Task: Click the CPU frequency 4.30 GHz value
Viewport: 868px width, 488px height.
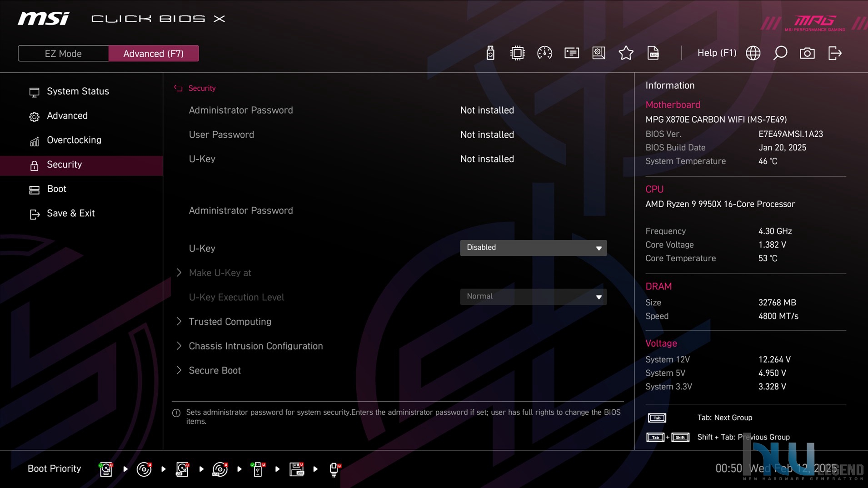Action: pos(775,231)
